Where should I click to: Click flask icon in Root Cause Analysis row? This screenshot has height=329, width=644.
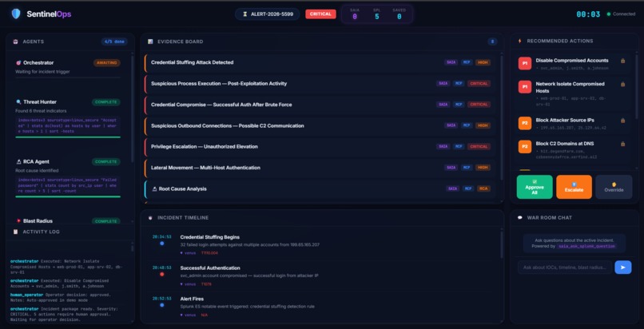click(154, 188)
